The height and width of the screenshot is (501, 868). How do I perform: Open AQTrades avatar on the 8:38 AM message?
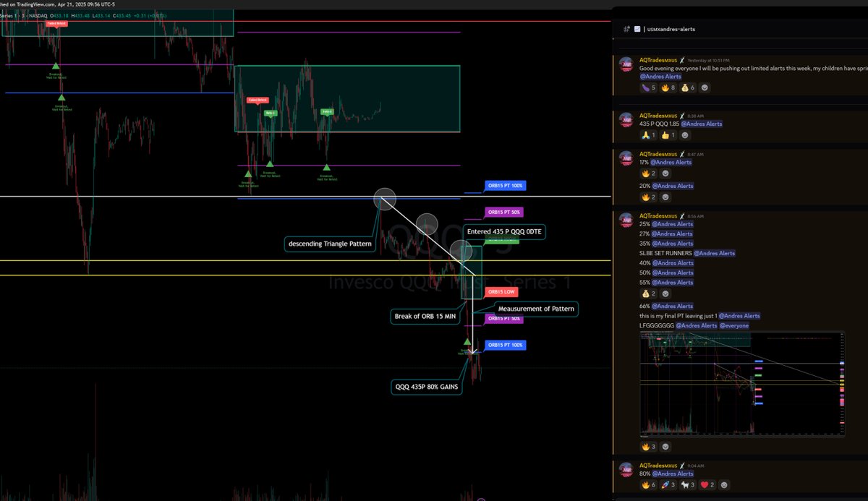click(626, 119)
